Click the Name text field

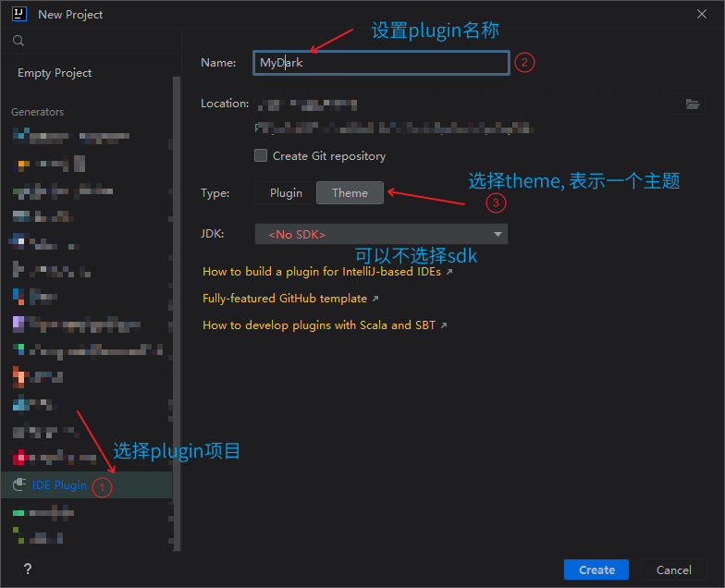point(381,63)
